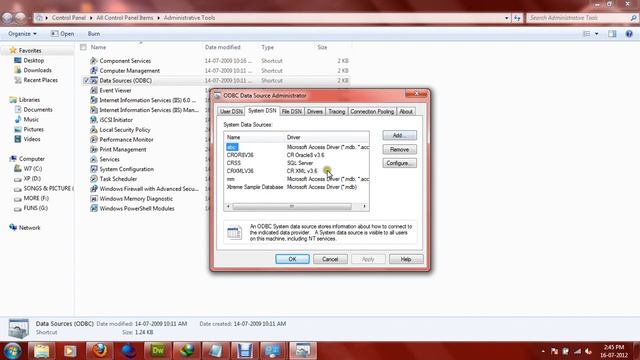Click the Windows Start orb
Viewport: 640px width, 360px height.
click(x=12, y=351)
